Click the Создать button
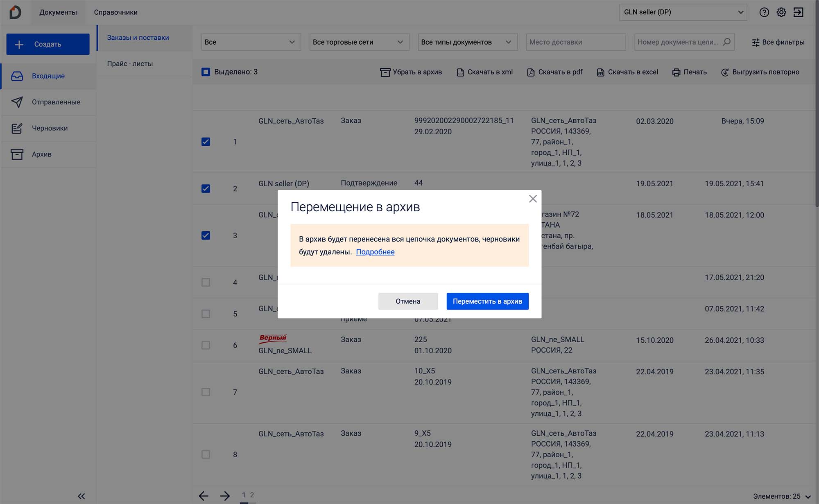The height and width of the screenshot is (504, 819). point(48,44)
